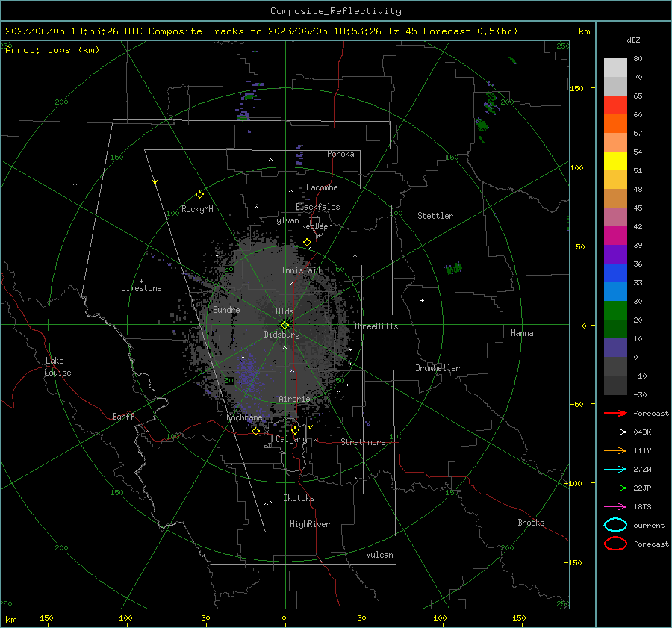
Task: Click the magenta 18TS arrow in legend
Action: tap(615, 507)
